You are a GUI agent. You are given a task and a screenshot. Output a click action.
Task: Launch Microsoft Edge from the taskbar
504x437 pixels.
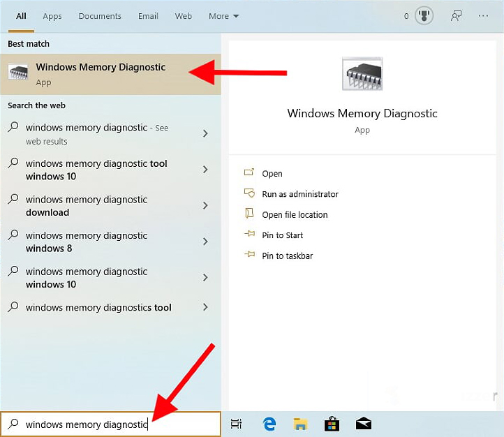269,424
